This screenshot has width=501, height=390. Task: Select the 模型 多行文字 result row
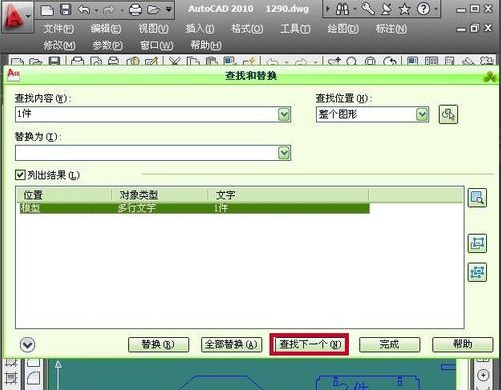pyautogui.click(x=194, y=208)
